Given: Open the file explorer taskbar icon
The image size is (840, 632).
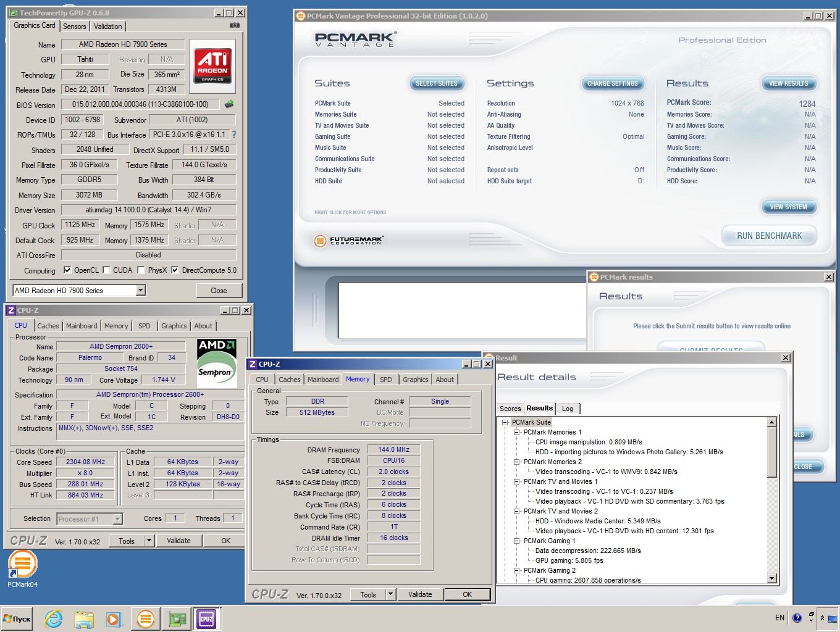Looking at the screenshot, I should coord(84,618).
